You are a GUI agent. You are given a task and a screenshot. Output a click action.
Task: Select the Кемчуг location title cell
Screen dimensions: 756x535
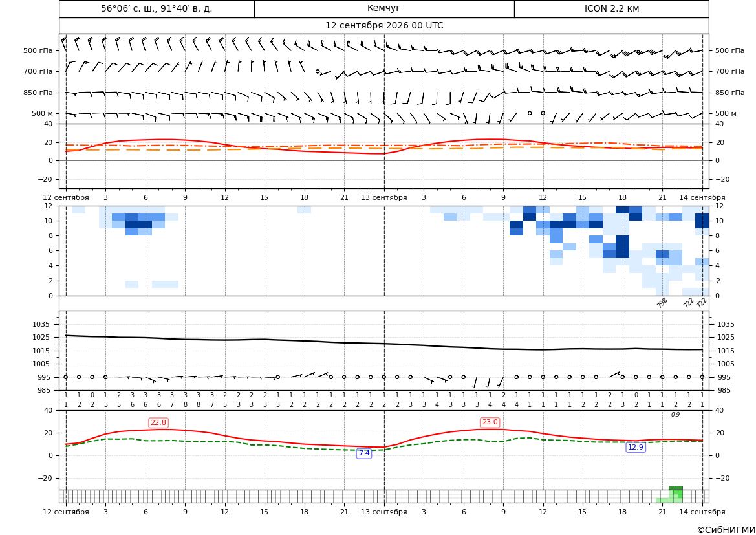tap(384, 8)
